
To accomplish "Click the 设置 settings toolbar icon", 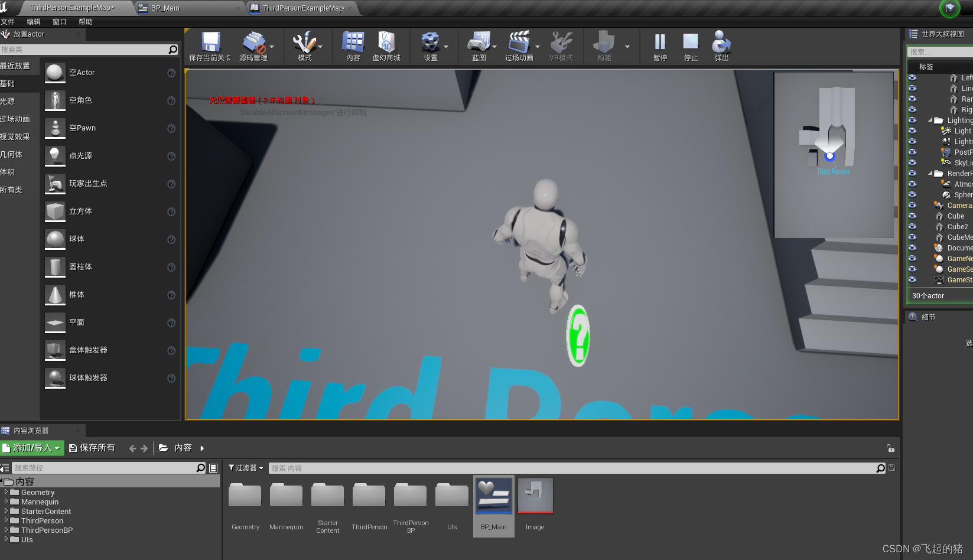I will pos(430,43).
